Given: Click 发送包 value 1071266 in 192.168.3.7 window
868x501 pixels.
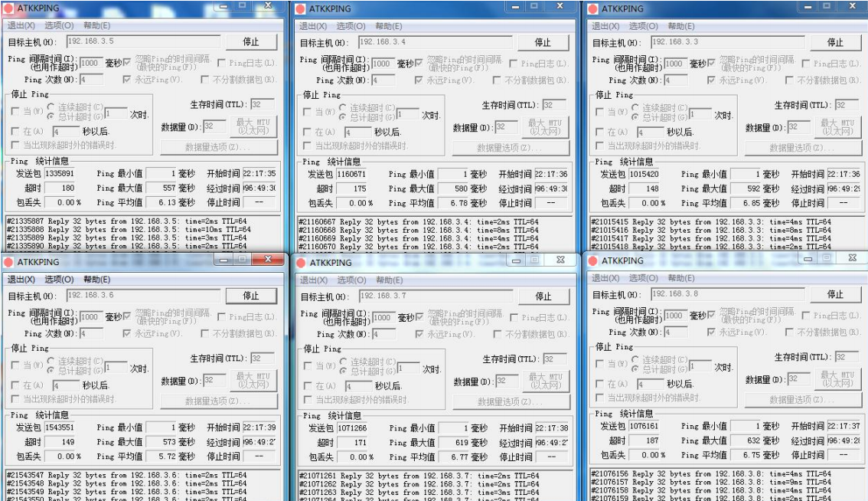Looking at the screenshot, I should coord(351,428).
